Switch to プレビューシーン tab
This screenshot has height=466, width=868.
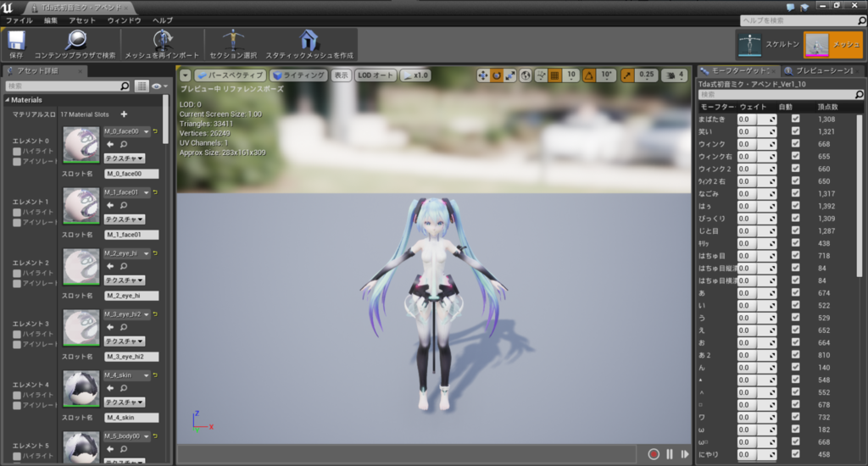(x=821, y=71)
